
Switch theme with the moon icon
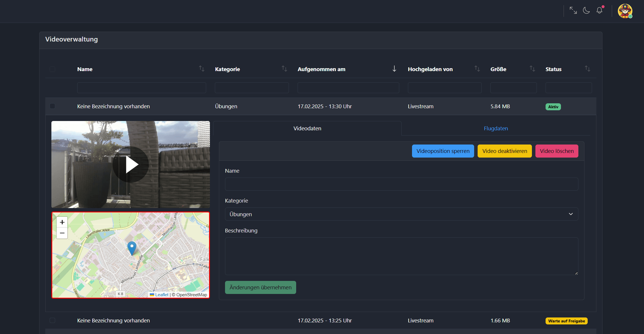click(x=586, y=11)
